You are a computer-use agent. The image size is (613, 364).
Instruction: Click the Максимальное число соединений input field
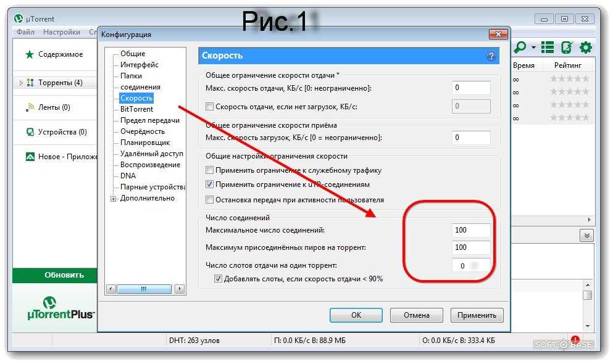pyautogui.click(x=471, y=230)
